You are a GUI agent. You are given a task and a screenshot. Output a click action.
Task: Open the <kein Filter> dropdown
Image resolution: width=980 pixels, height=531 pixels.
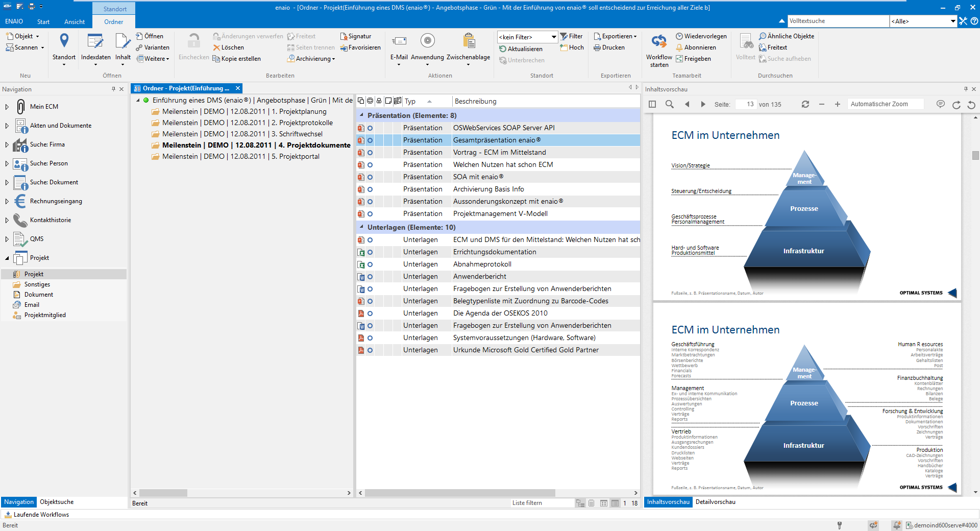point(527,37)
